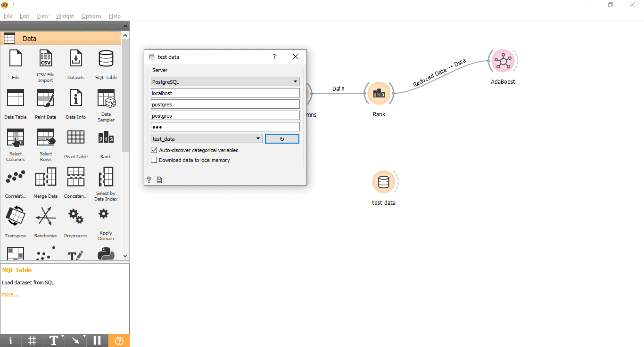This screenshot has width=644, height=347.
Task: Open the Widget menu
Action: (x=65, y=16)
